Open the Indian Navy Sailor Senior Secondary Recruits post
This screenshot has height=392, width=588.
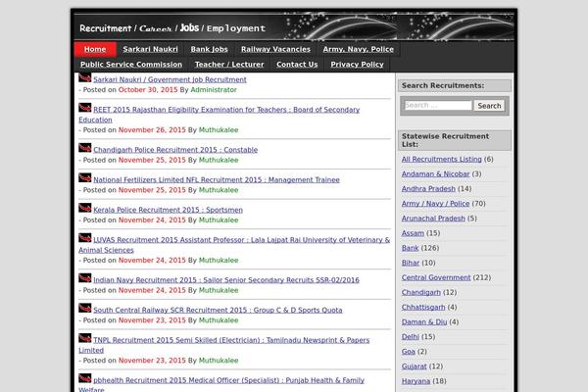point(226,280)
